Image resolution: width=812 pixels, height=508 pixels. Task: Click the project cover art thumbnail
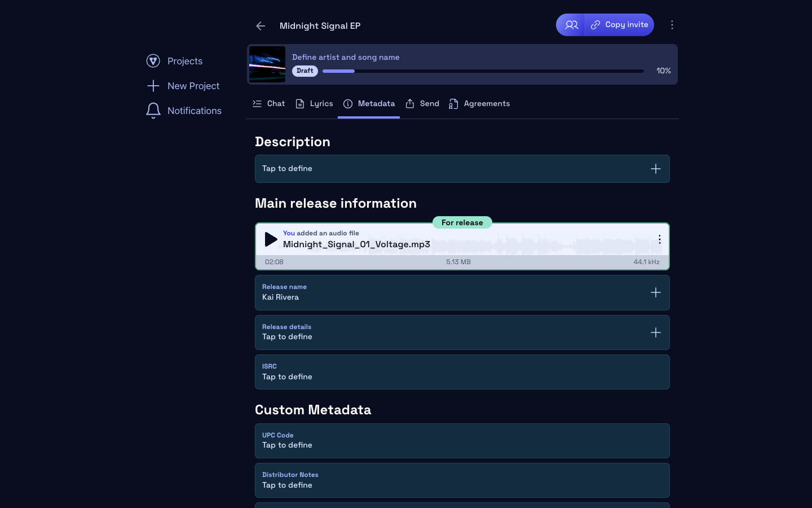coord(267,64)
